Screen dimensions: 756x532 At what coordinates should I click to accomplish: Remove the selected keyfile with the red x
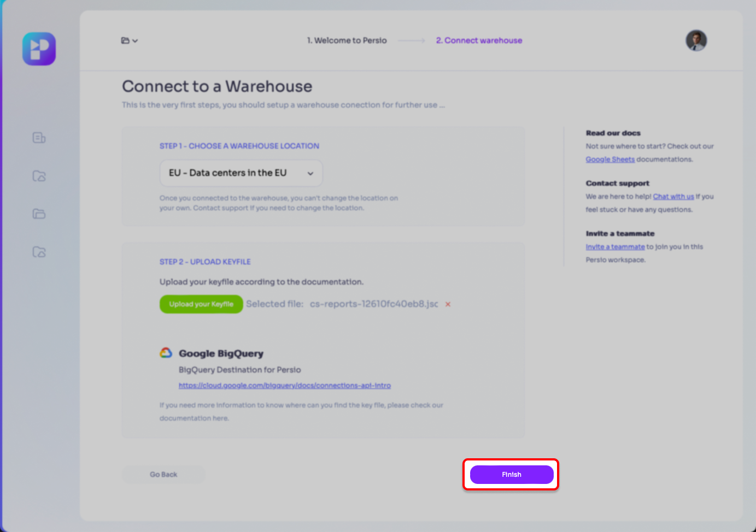[x=448, y=304]
